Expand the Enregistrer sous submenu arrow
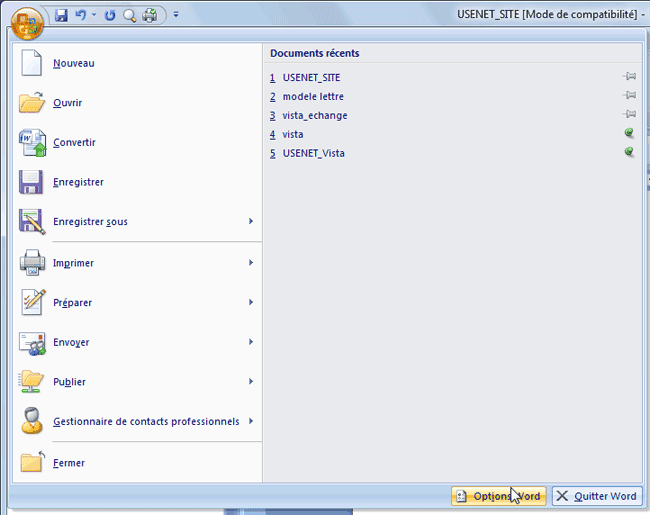The image size is (650, 515). coord(251,221)
